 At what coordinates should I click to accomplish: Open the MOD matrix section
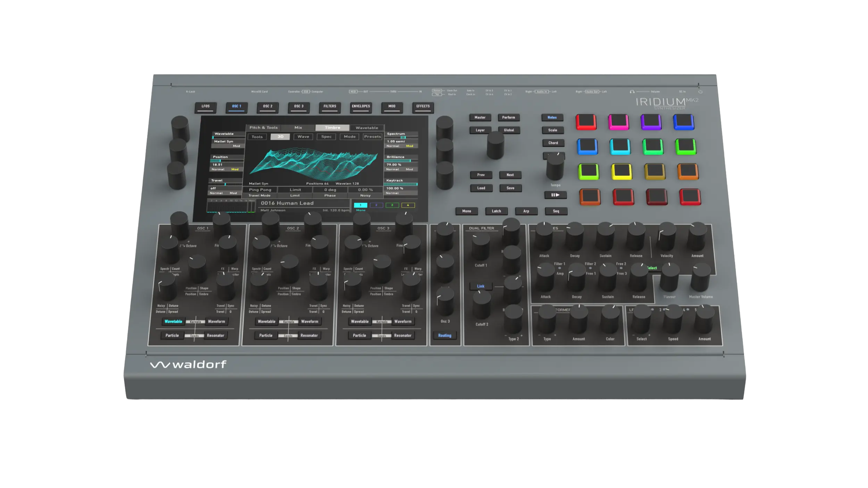click(392, 108)
